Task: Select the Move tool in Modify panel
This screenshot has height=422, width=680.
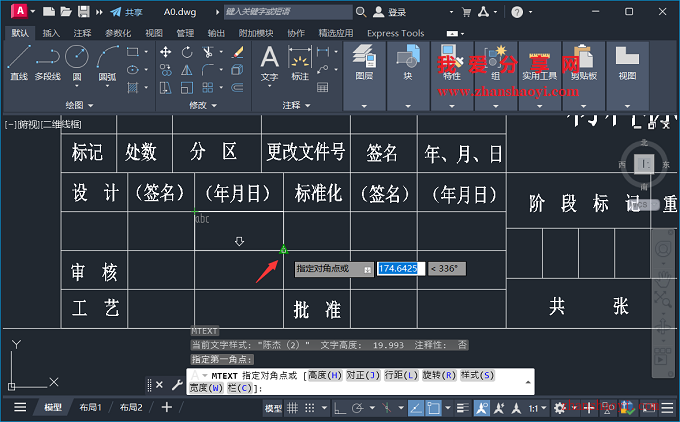Action: point(165,52)
